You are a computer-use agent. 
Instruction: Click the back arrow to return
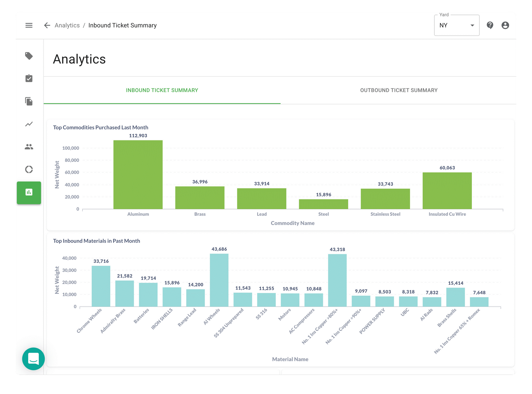47,25
